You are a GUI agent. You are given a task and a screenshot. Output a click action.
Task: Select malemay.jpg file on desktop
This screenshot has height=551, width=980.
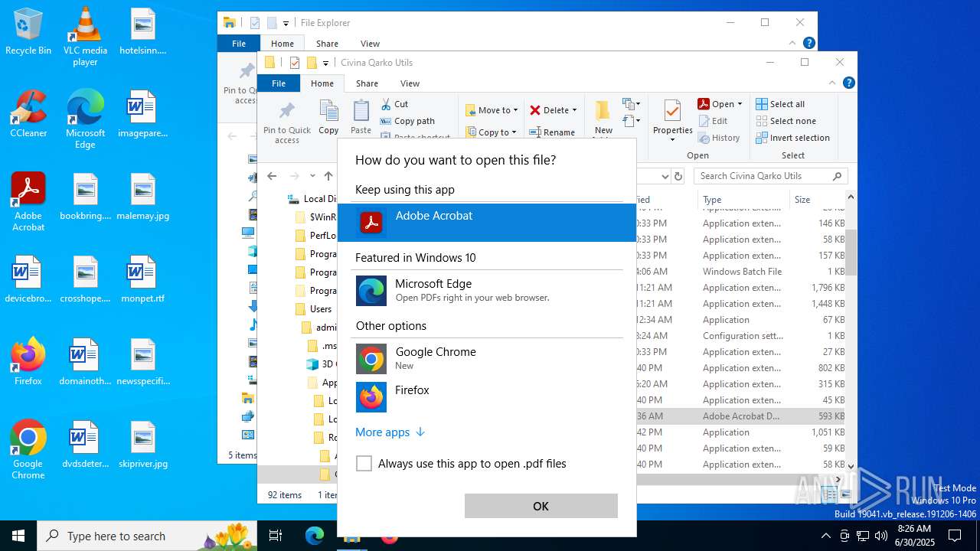(143, 197)
